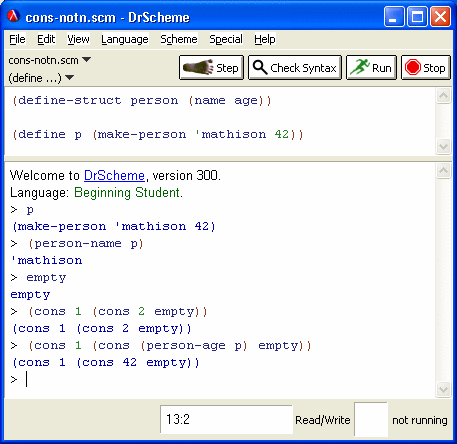Open the Special menu
The width and height of the screenshot is (457, 444).
pyautogui.click(x=226, y=39)
